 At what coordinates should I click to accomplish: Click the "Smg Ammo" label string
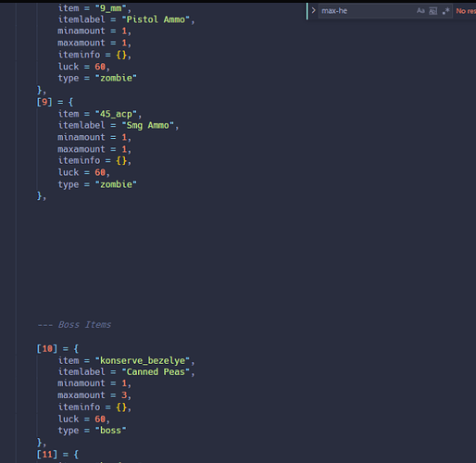point(148,125)
